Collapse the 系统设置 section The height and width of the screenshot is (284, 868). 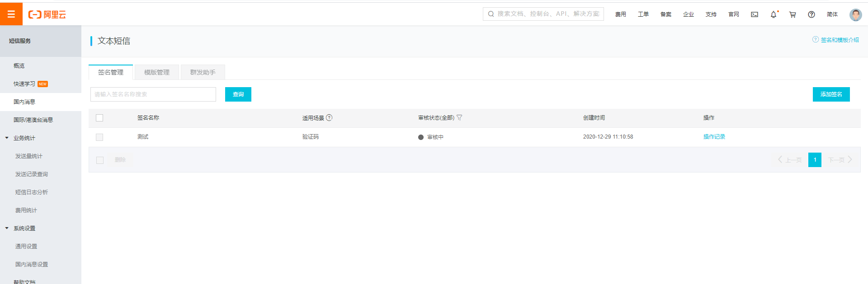click(7, 228)
